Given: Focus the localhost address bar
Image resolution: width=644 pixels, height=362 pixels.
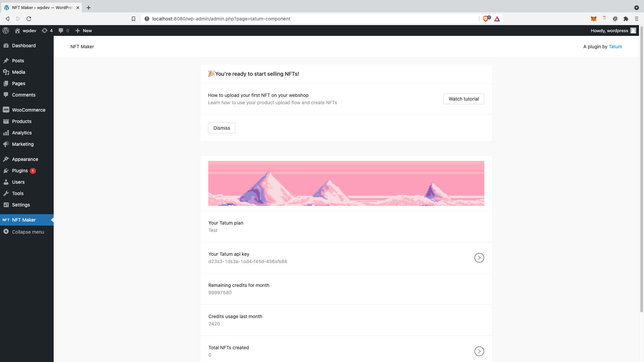Looking at the screenshot, I should tap(310, 19).
